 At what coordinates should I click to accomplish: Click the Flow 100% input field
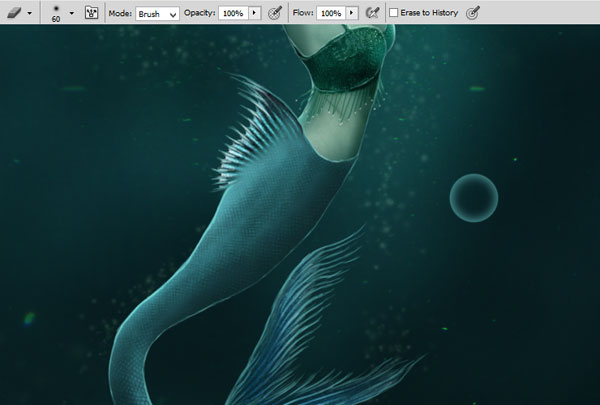pos(331,13)
